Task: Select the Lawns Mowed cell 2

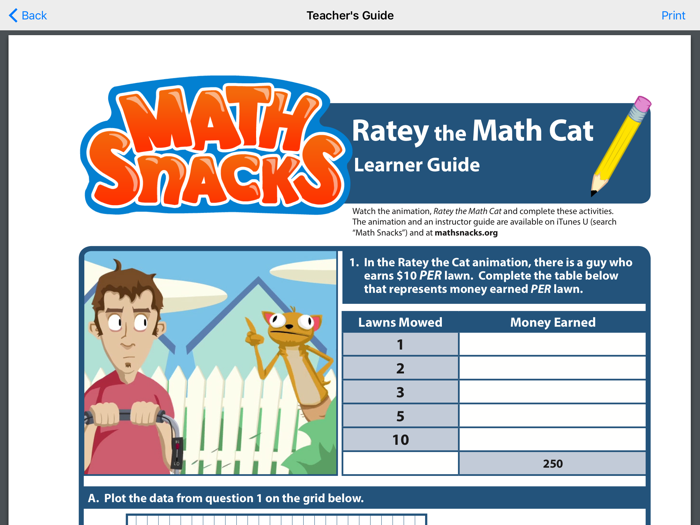Action: [400, 368]
